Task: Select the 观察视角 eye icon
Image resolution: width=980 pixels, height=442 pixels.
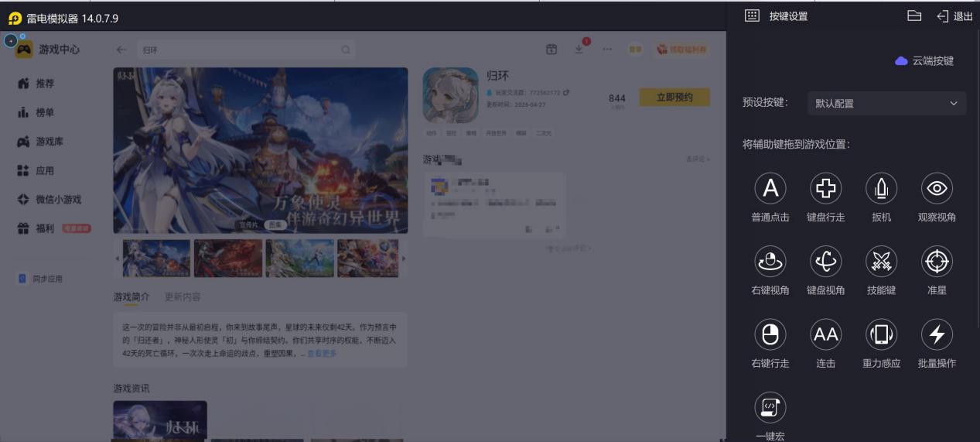Action: (937, 187)
